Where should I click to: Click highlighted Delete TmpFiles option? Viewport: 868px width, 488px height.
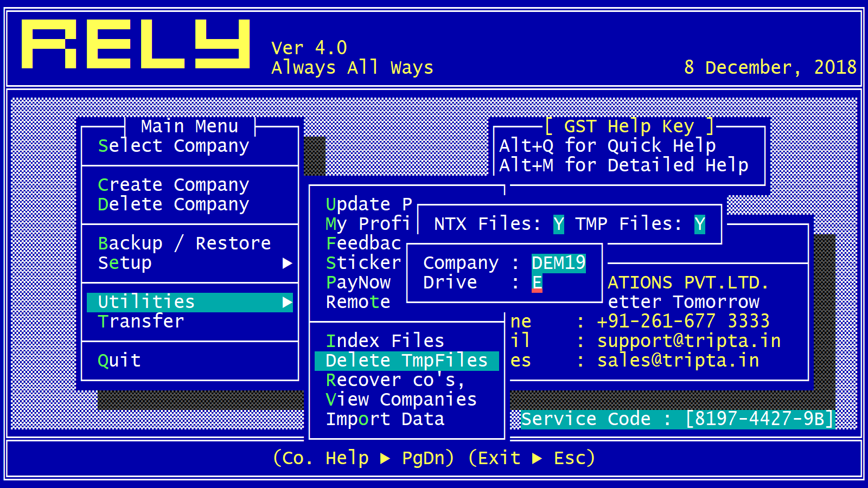[407, 361]
